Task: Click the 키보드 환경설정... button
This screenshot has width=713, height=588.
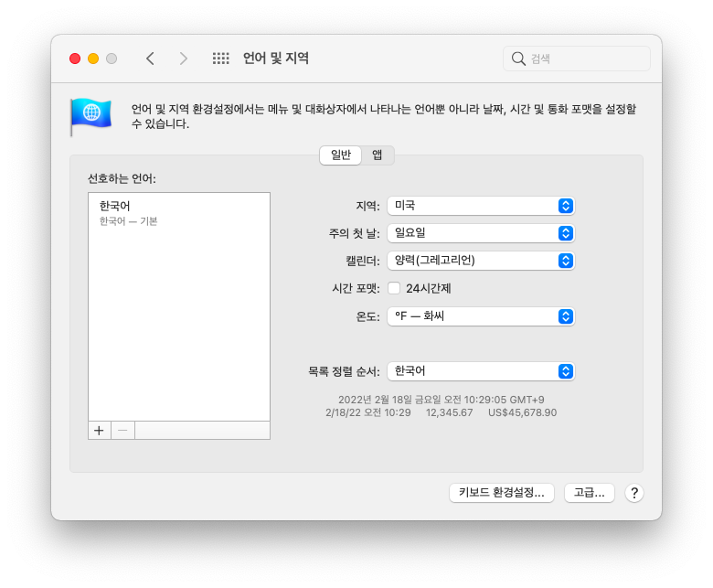Action: point(502,493)
